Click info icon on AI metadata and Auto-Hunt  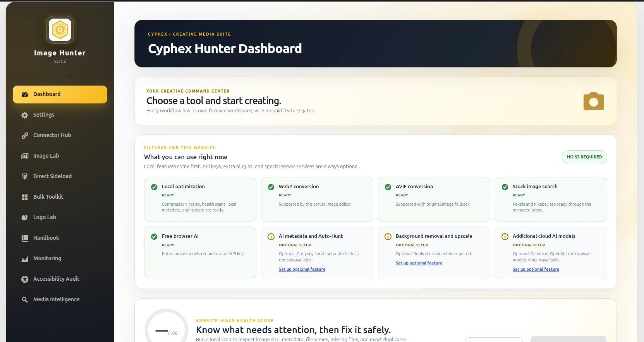(271, 237)
